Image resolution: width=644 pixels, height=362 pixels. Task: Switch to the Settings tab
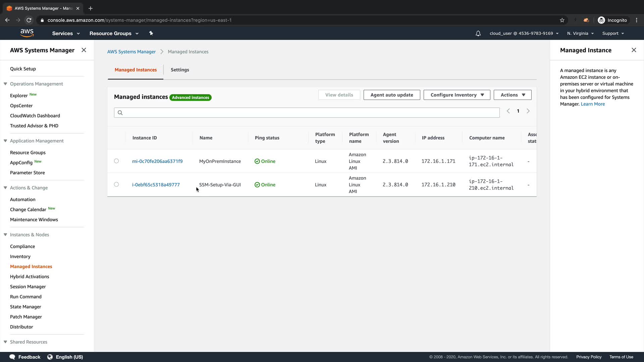click(x=180, y=70)
